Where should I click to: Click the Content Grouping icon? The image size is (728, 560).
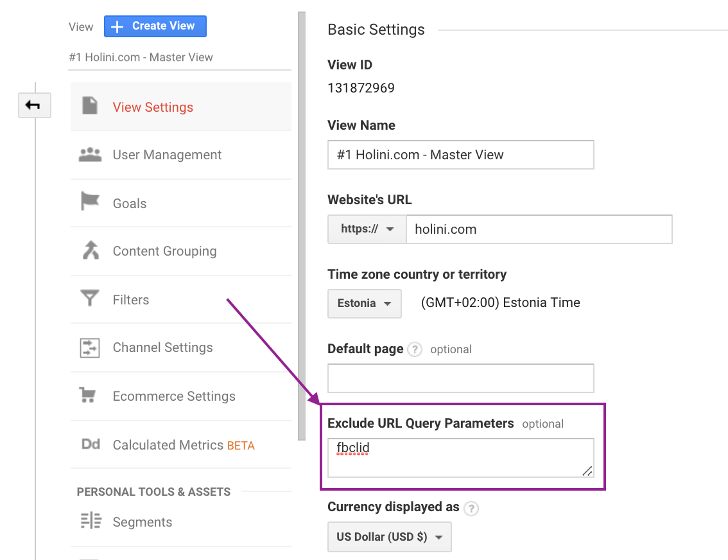click(91, 250)
